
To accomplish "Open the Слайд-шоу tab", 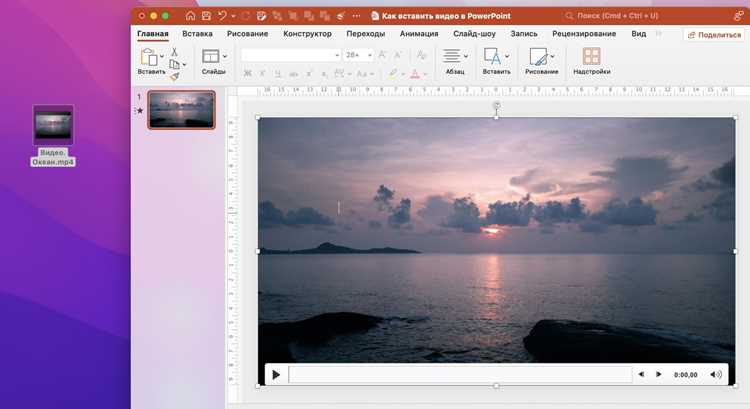I will (x=474, y=33).
